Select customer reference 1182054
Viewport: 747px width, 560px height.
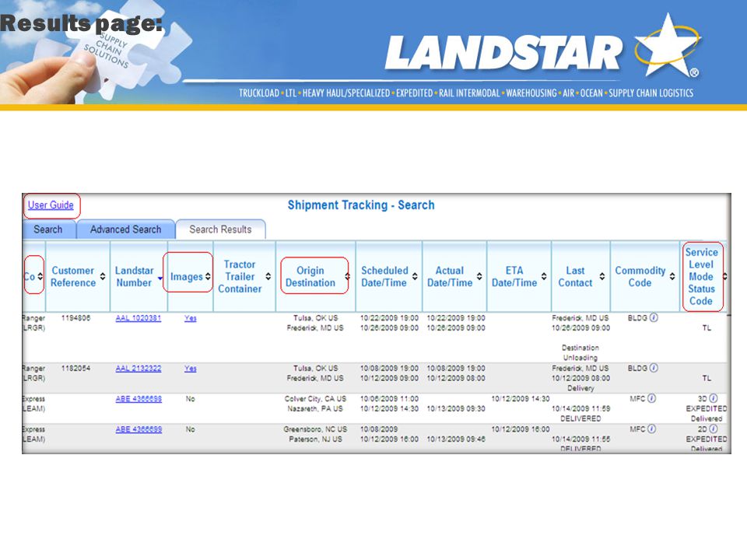75,369
